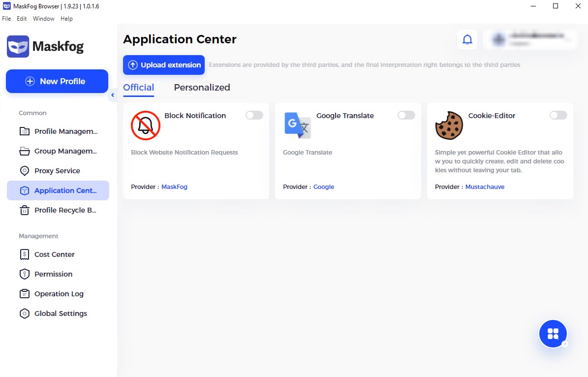Image resolution: width=588 pixels, height=377 pixels.
Task: Click the Cost Center receipt icon
Action: point(25,254)
